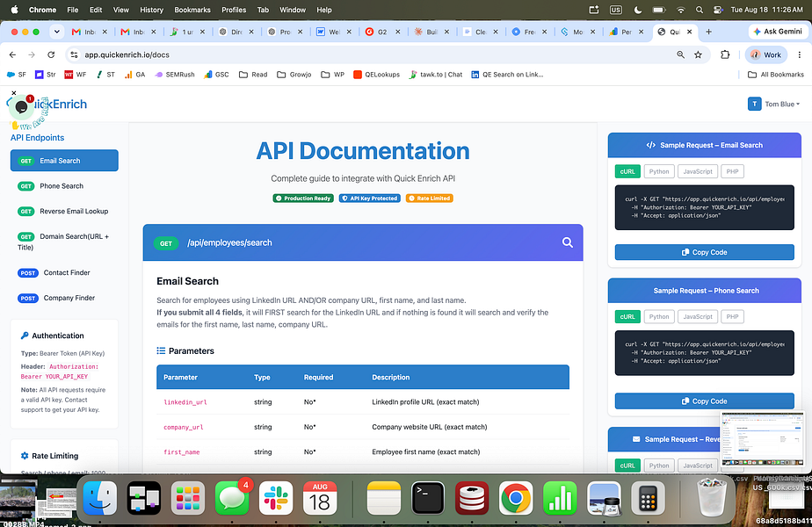The height and width of the screenshot is (527, 812).
Task: Open the Tom Blue account dropdown
Action: 773,104
